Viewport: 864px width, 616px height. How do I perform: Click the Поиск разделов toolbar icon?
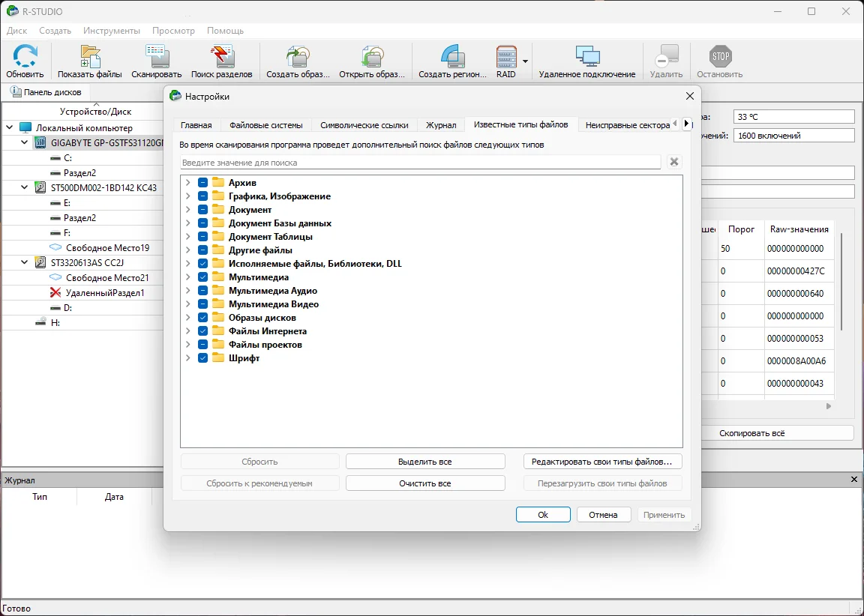pos(221,58)
